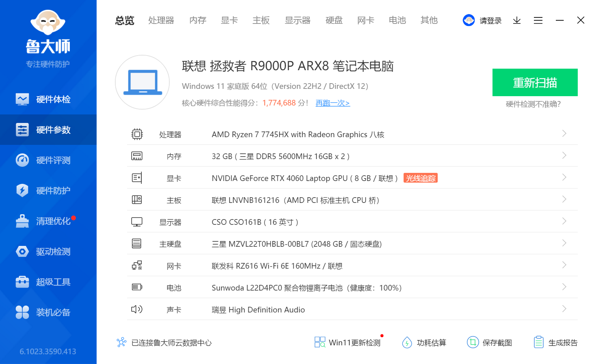Switch to the 显示器 tab
The width and height of the screenshot is (594, 364).
[298, 20]
